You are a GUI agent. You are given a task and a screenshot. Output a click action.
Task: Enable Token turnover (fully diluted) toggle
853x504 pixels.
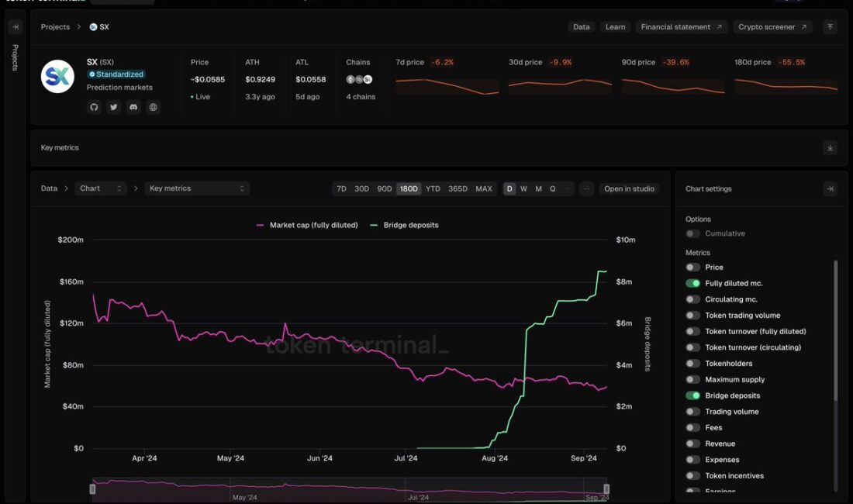pos(692,331)
